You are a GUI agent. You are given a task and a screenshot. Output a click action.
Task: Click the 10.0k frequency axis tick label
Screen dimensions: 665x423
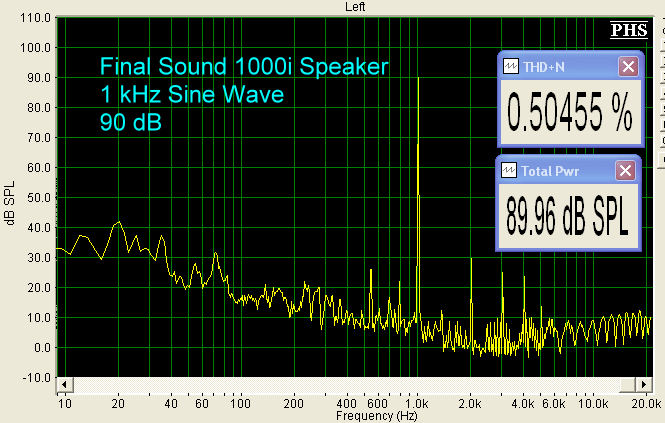(593, 403)
